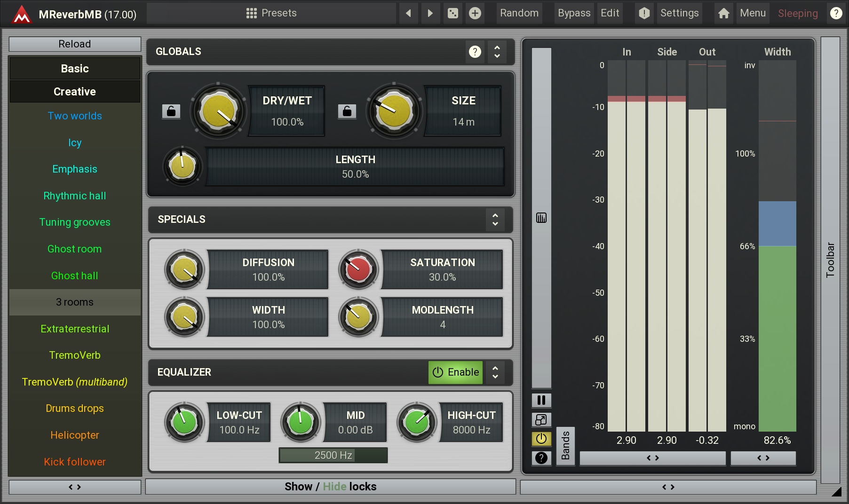This screenshot has height=504, width=849.
Task: Click the home icon in top bar
Action: [x=724, y=13]
